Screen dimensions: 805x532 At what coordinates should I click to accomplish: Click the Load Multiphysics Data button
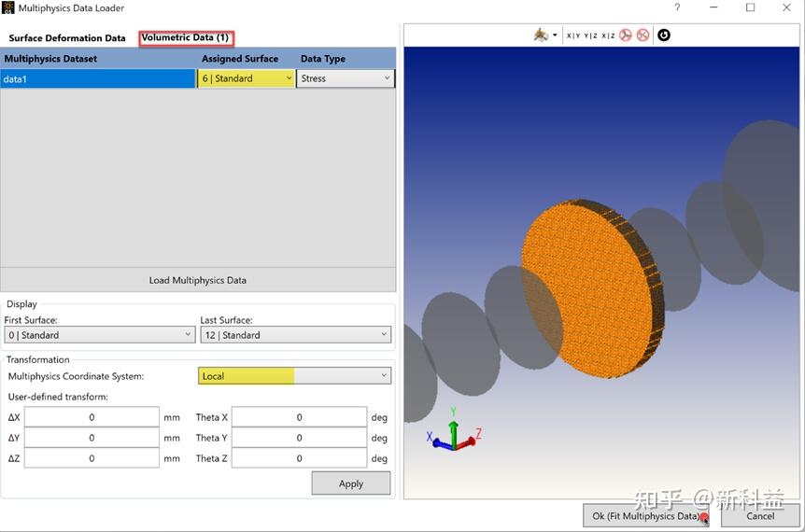coord(198,280)
